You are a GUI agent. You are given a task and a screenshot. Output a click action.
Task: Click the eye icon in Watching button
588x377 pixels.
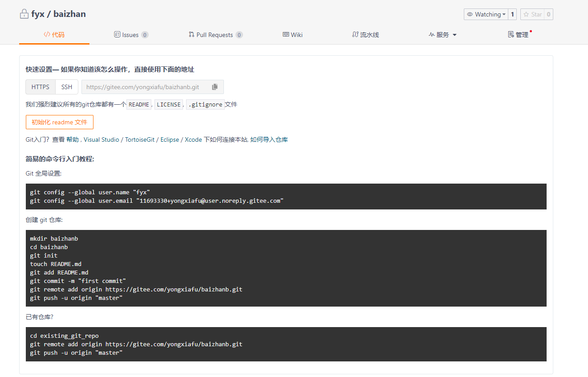[x=470, y=14]
